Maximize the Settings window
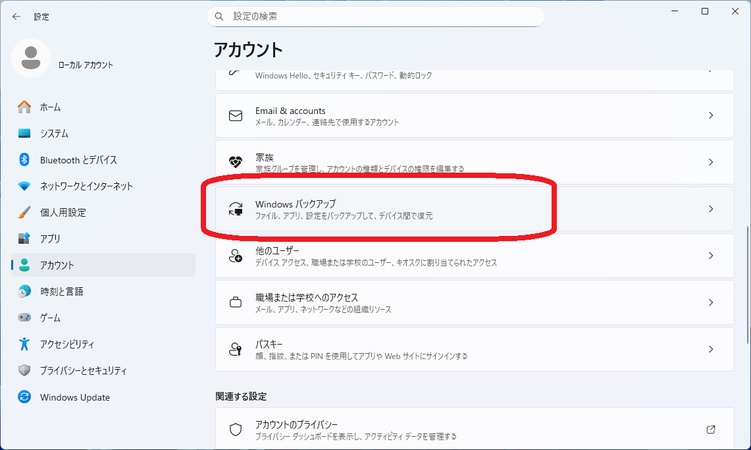 pyautogui.click(x=705, y=11)
